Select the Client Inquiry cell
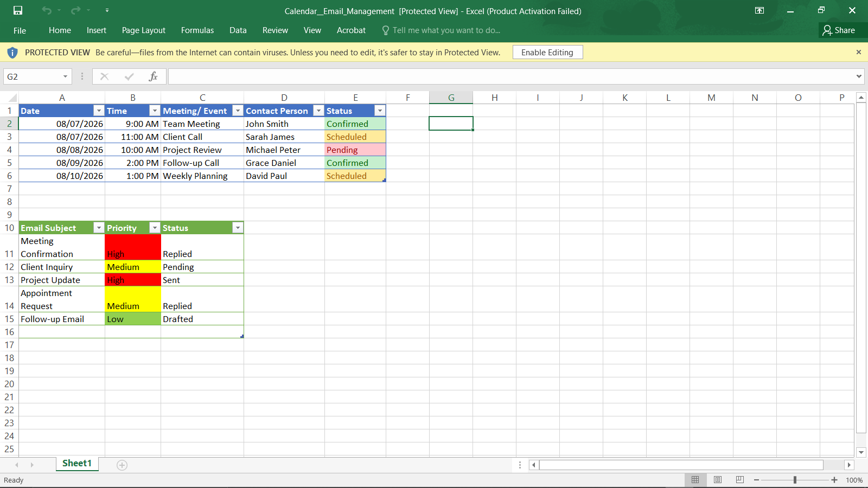Screen dimensions: 868x488 62,267
